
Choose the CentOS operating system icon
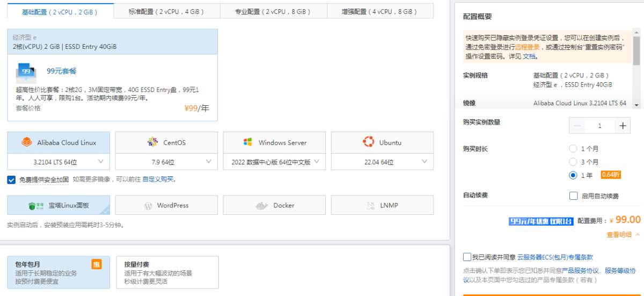(x=153, y=142)
